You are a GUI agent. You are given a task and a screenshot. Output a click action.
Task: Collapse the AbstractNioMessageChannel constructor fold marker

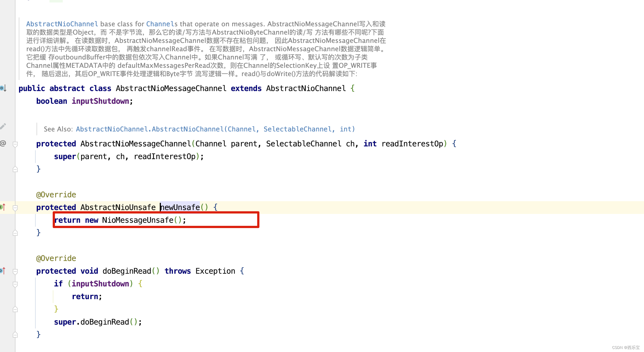(15, 144)
